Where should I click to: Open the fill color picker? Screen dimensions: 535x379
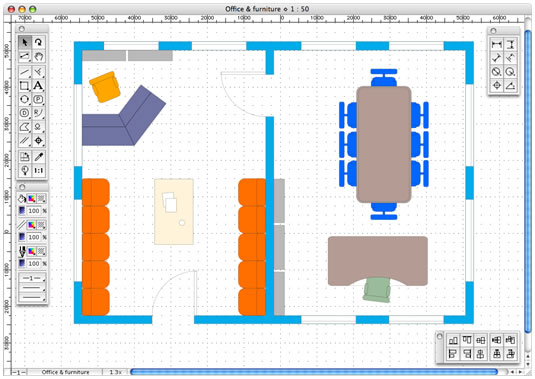(x=31, y=198)
